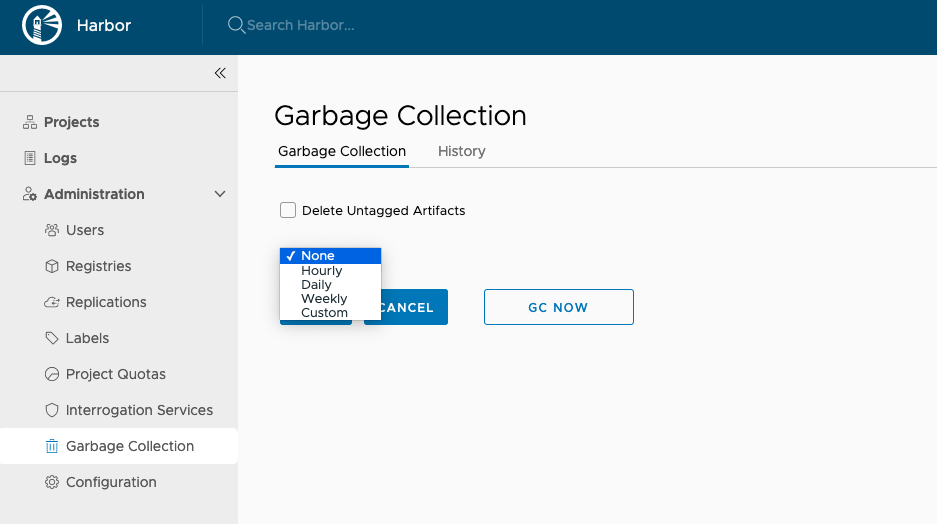Click the Labels tag icon

click(x=52, y=338)
